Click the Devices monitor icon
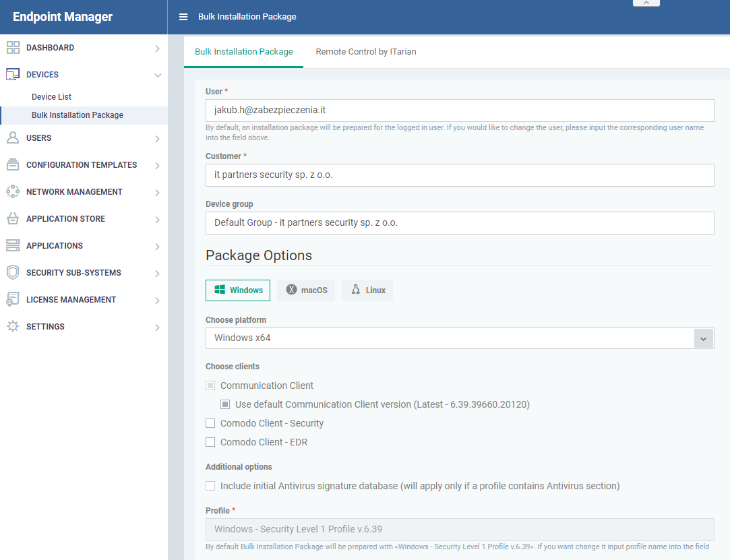 point(13,75)
